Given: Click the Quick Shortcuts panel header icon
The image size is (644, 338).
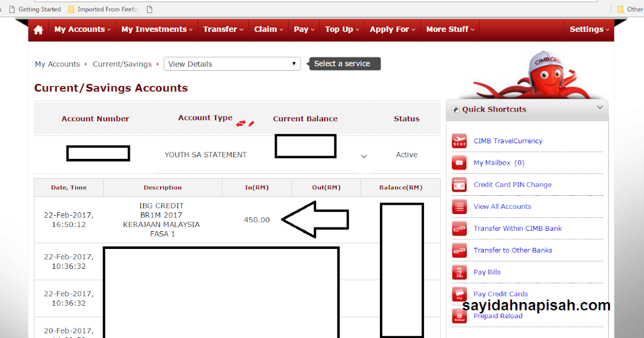Looking at the screenshot, I should [x=456, y=109].
